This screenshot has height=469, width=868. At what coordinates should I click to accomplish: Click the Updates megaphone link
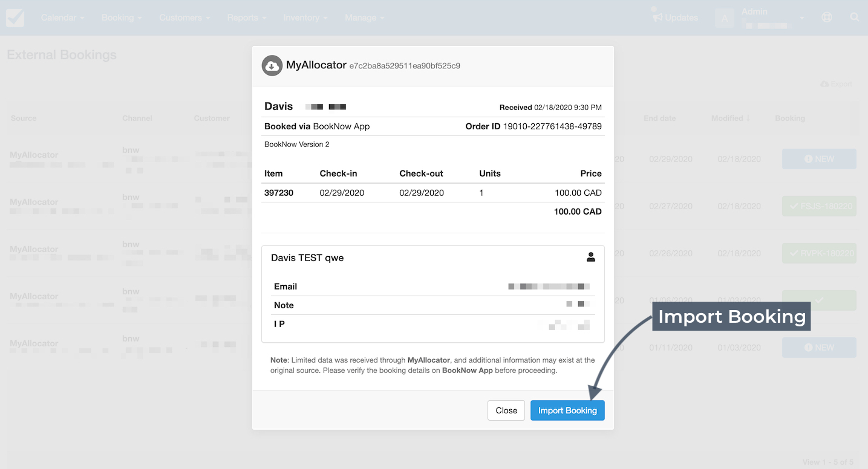(675, 18)
